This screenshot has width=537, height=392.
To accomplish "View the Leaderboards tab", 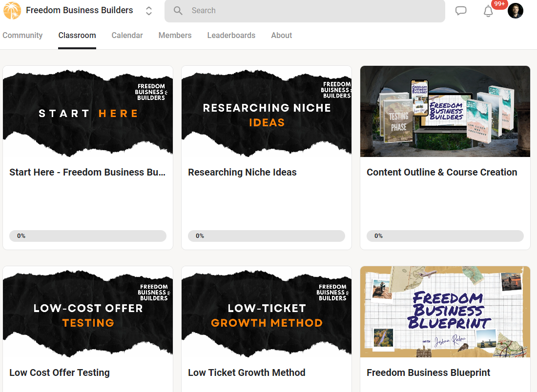I will pos(231,35).
